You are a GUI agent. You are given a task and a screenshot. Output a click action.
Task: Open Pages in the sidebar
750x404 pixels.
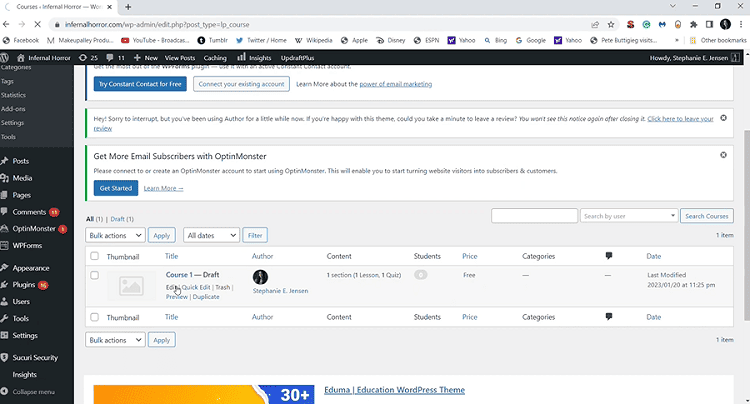coord(22,195)
